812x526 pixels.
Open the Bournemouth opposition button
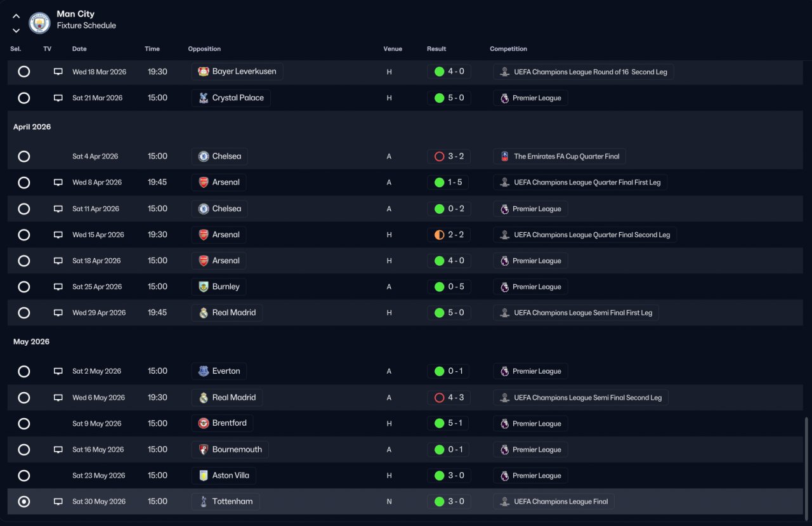pyautogui.click(x=230, y=450)
